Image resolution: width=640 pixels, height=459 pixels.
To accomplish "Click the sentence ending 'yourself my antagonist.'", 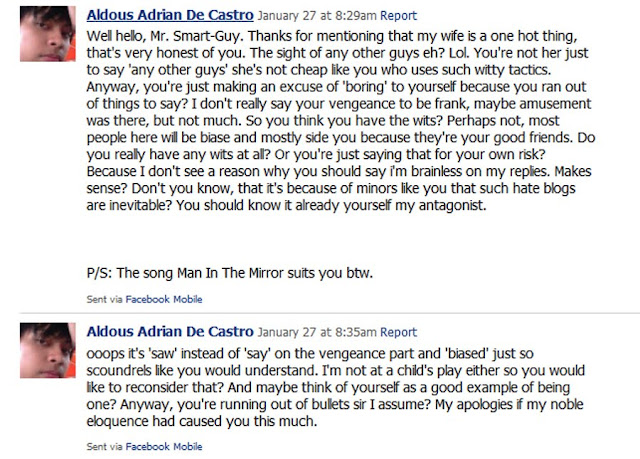I will (331, 205).
